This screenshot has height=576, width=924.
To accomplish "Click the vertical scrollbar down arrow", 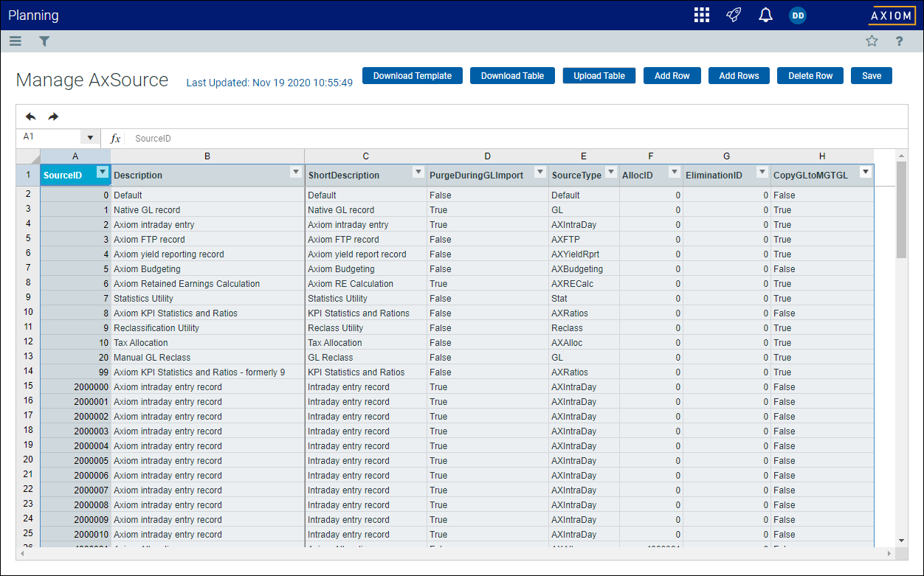I will 901,541.
